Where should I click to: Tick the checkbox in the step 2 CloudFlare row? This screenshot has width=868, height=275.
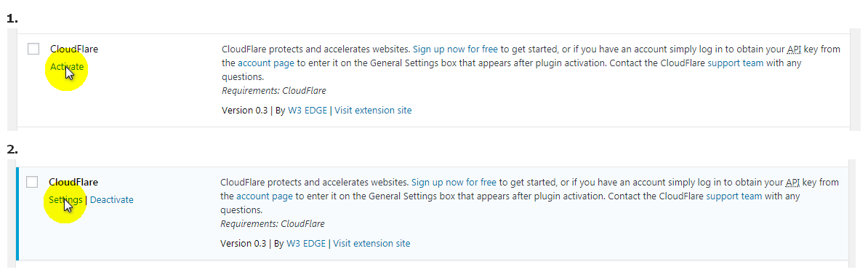[x=32, y=182]
